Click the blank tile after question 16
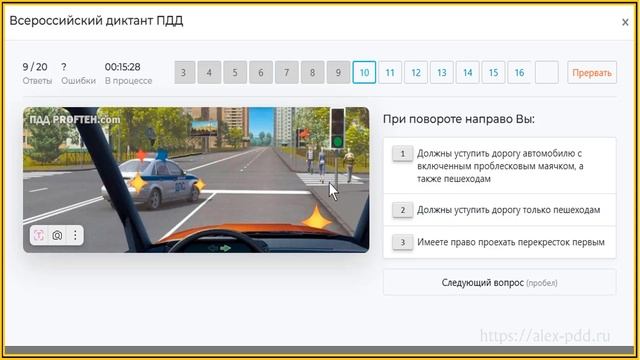The width and height of the screenshot is (640, 360). pos(547,72)
